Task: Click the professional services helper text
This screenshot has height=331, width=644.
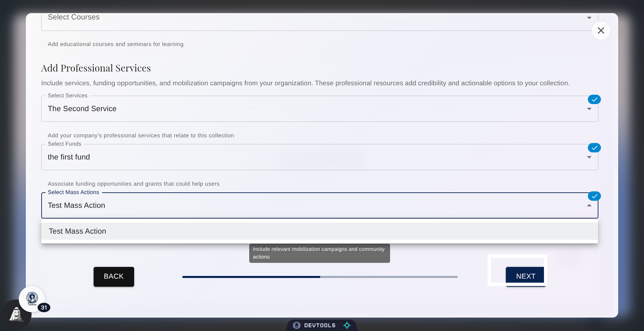Action: tap(141, 136)
